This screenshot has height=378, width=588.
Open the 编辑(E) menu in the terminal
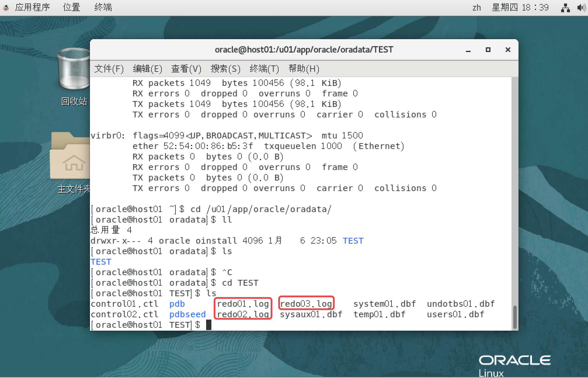[147, 69]
